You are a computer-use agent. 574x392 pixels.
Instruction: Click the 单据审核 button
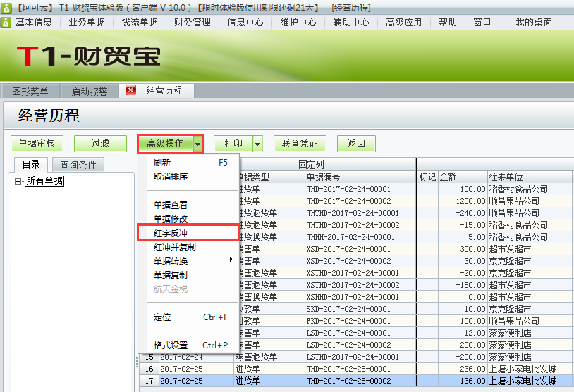(x=37, y=144)
